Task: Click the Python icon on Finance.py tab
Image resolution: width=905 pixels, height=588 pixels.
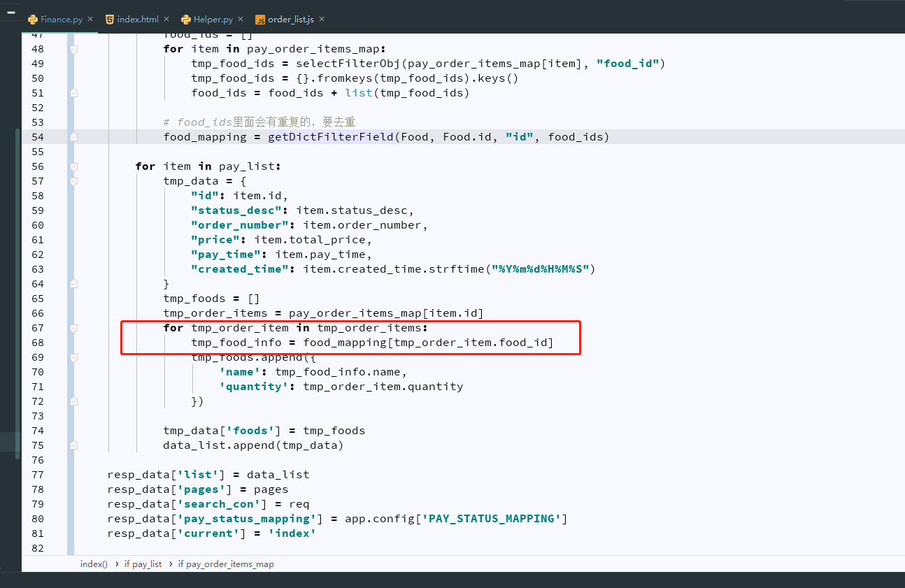Action: click(x=33, y=20)
